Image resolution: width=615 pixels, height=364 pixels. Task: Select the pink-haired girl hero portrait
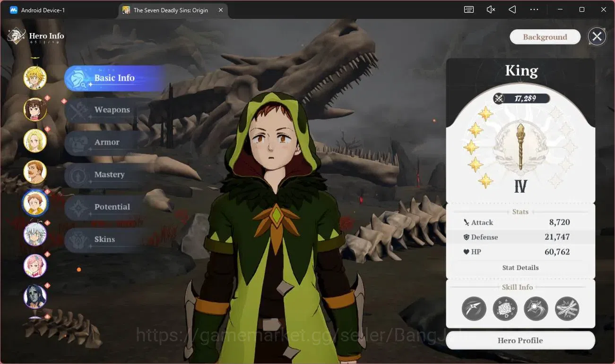(x=35, y=265)
